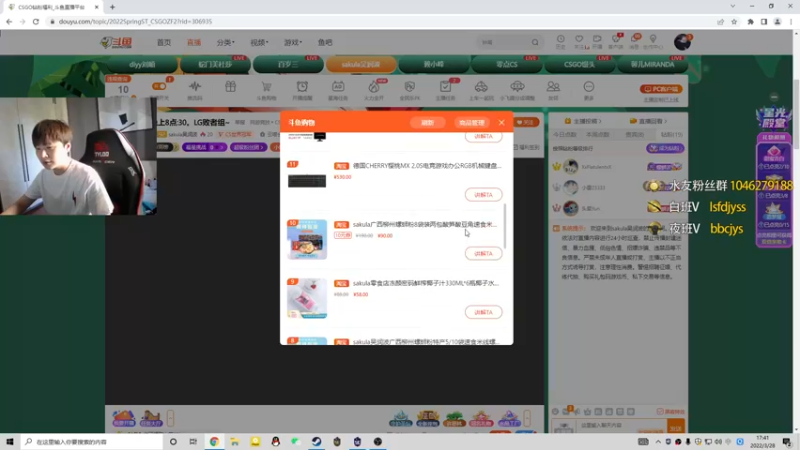Open the CHERRY keyboard product thumbnail
Viewport: 800px width, 450px height.
pos(307,181)
